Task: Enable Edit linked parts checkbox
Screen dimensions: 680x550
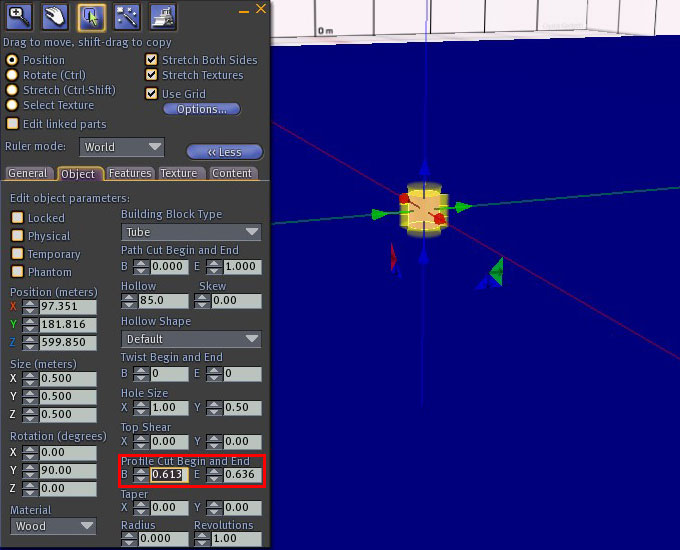Action: (x=13, y=124)
